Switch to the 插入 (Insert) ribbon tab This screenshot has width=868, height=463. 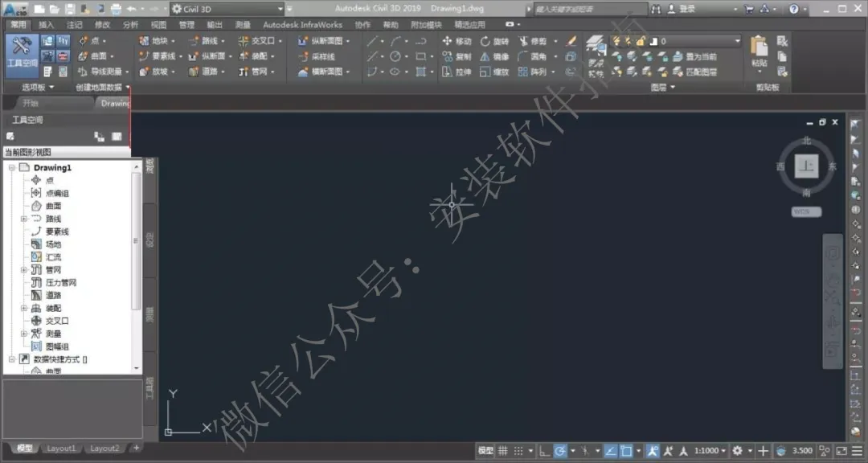pyautogui.click(x=47, y=25)
